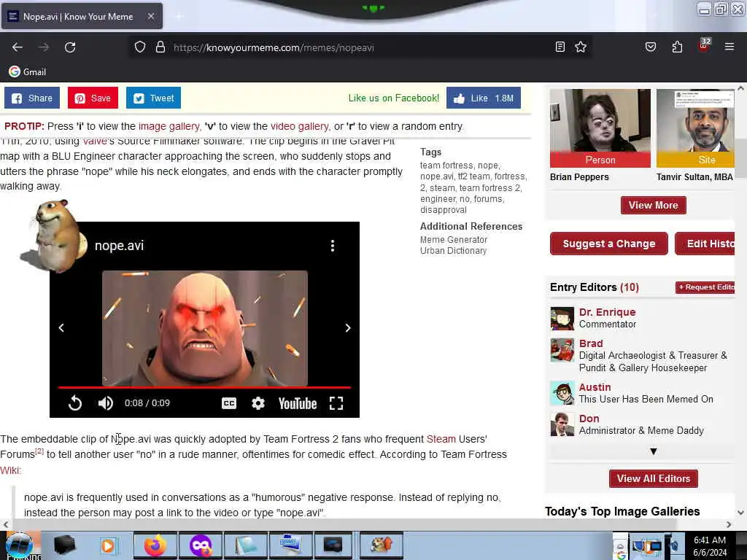Click the vertical page scrollbar down arrow

click(740, 513)
